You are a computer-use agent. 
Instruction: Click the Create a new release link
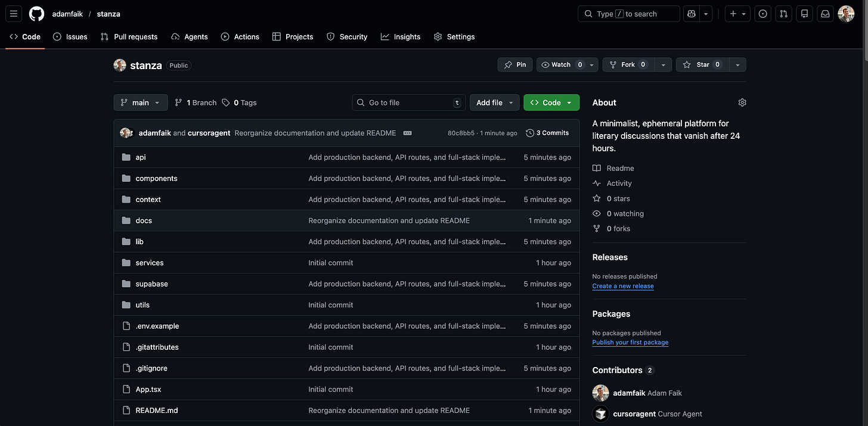coord(622,286)
